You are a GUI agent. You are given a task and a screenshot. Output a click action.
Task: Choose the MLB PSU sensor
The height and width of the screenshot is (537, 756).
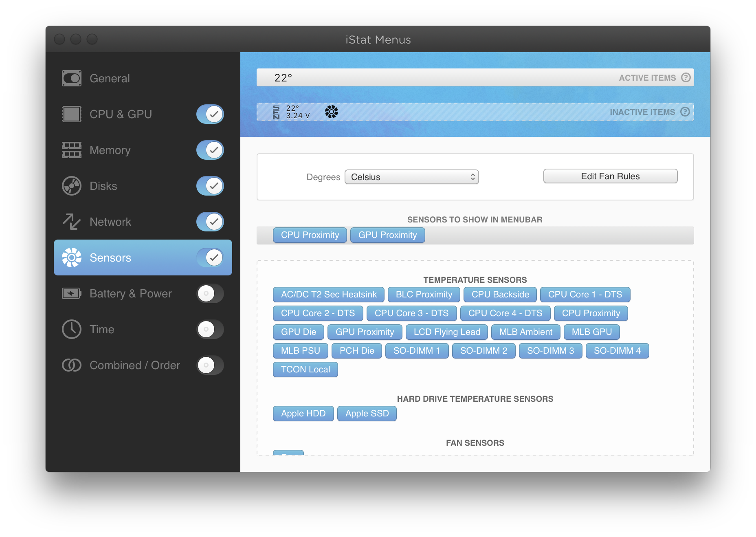pyautogui.click(x=301, y=351)
